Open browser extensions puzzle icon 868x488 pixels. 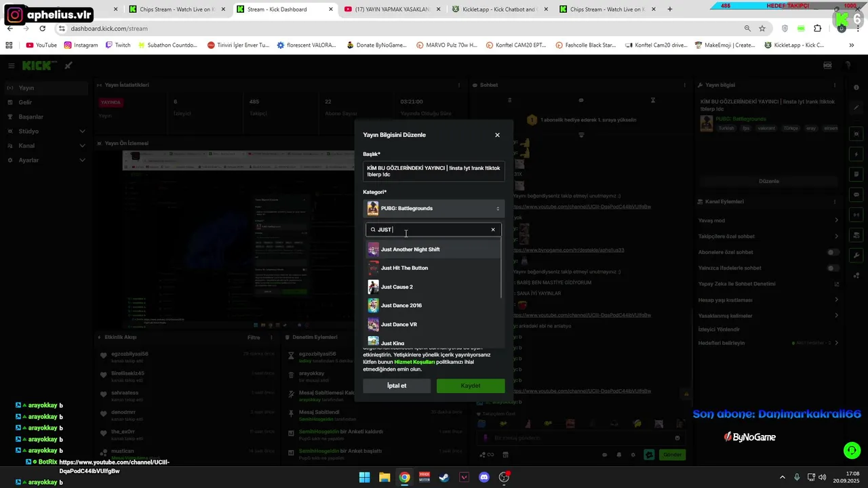817,28
